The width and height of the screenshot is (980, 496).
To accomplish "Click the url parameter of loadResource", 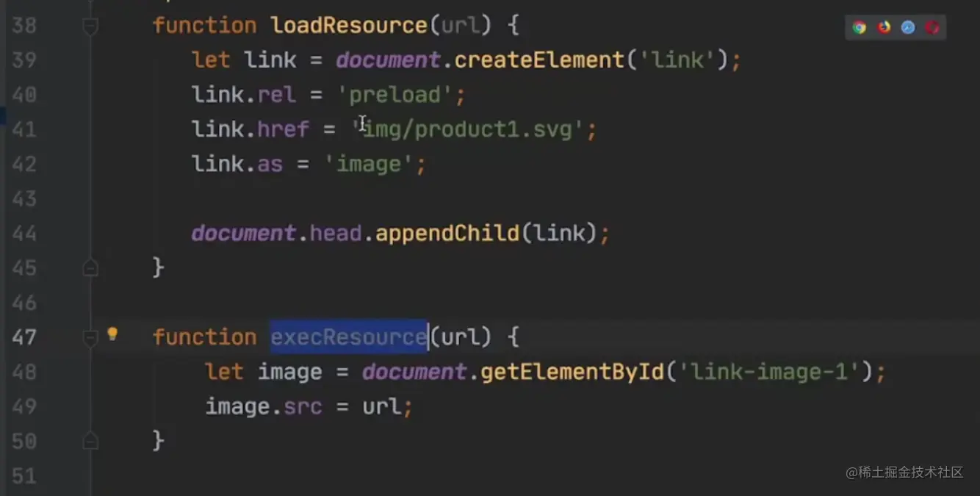I will [x=461, y=26].
